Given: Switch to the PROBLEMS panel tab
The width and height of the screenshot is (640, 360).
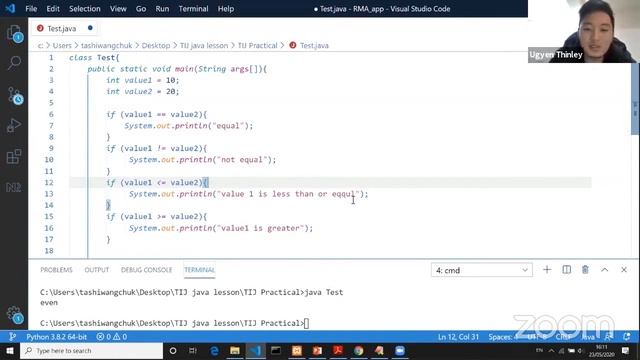Looking at the screenshot, I should tap(56, 270).
